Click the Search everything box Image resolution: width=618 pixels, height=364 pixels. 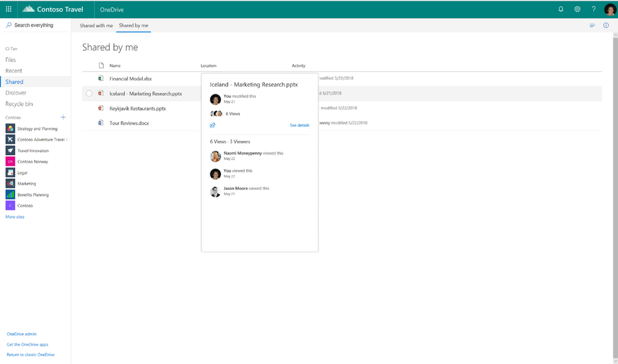pos(35,25)
